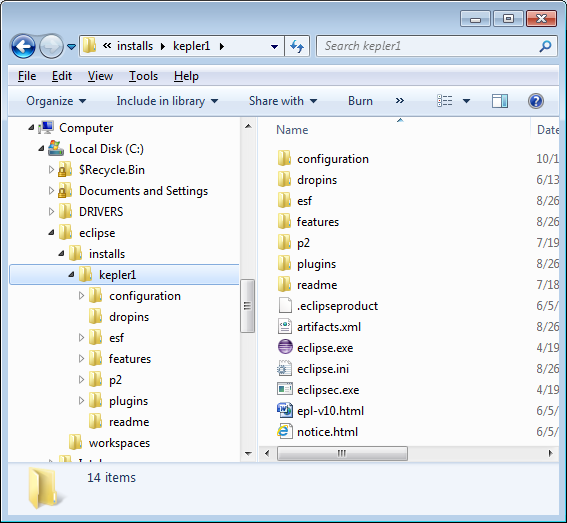The image size is (567, 523).
Task: Select the eclipsec.exe file icon
Action: 285,390
